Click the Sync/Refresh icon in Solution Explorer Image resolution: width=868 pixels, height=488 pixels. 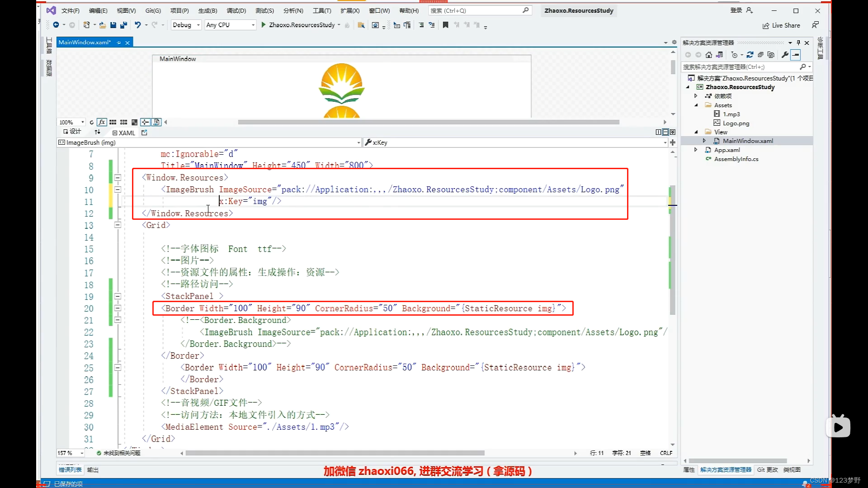(750, 55)
